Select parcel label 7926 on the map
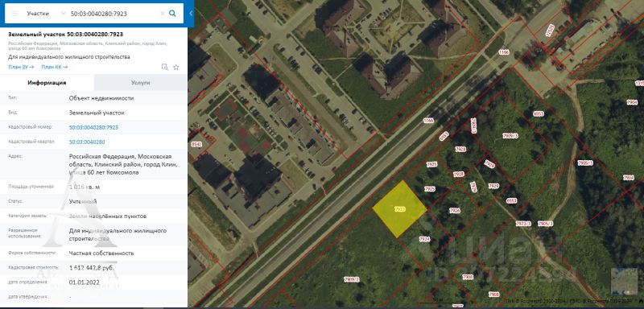 pos(454,211)
